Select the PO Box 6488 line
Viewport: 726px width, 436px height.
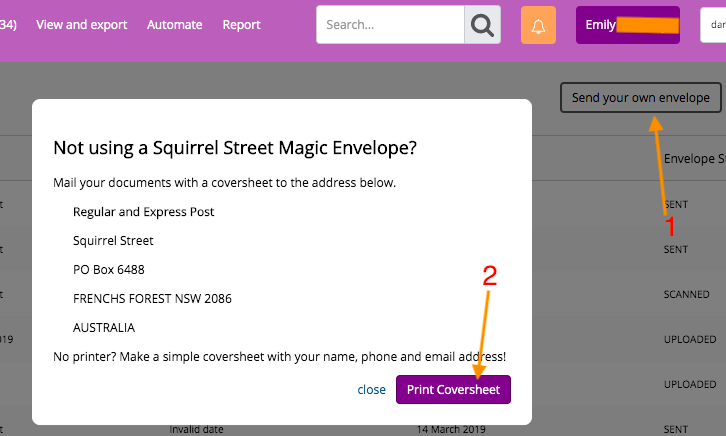109,269
